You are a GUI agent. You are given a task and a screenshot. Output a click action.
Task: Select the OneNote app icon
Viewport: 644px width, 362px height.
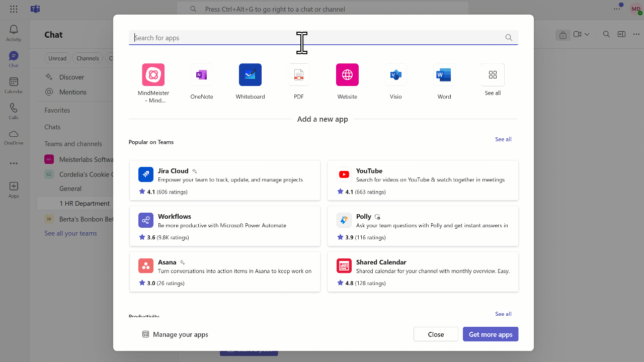202,75
